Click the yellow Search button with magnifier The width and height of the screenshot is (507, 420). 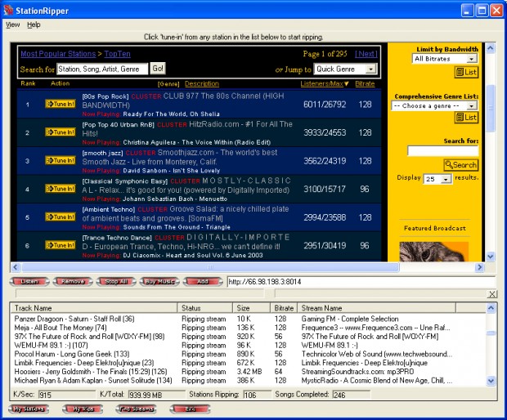point(460,165)
